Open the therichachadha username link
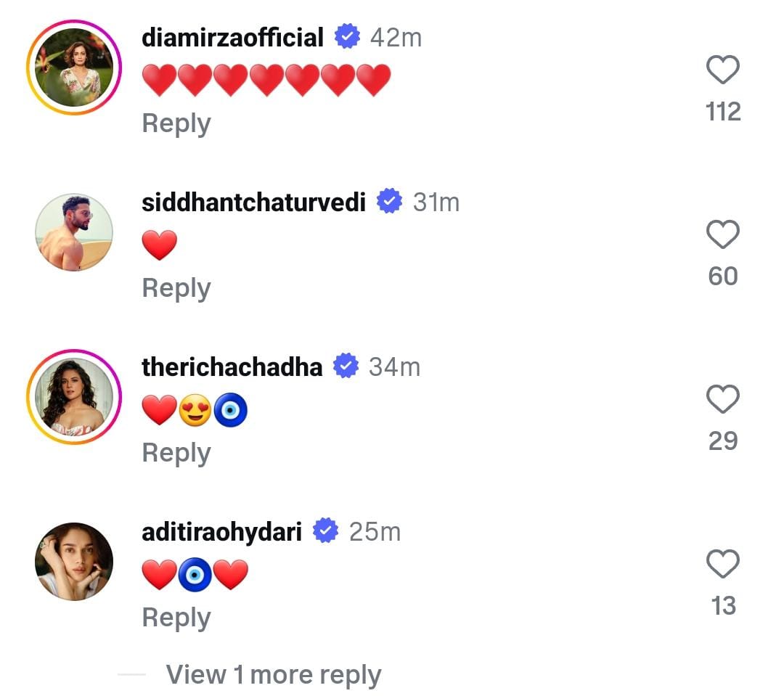The image size is (784, 696). [x=232, y=367]
